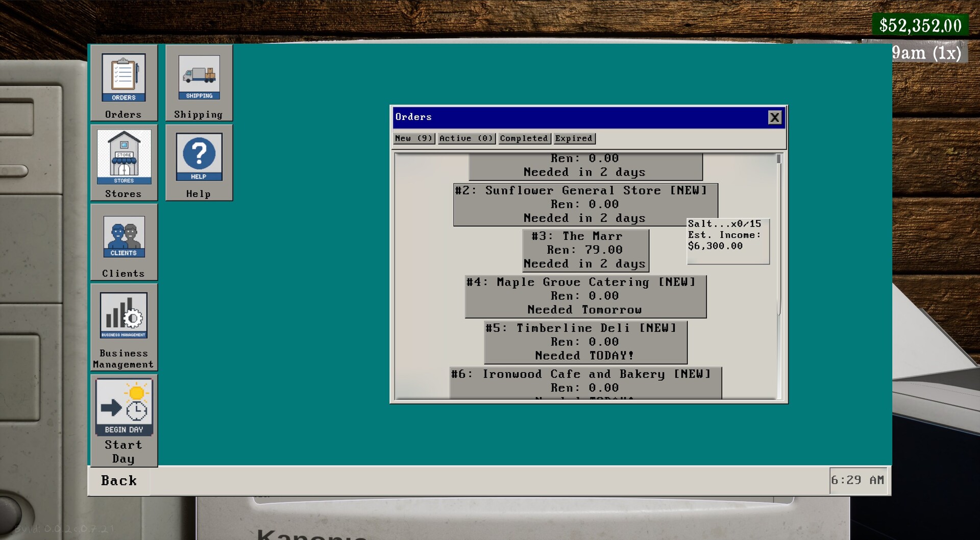
Task: Open the Orders clipboard icon
Action: [x=123, y=78]
